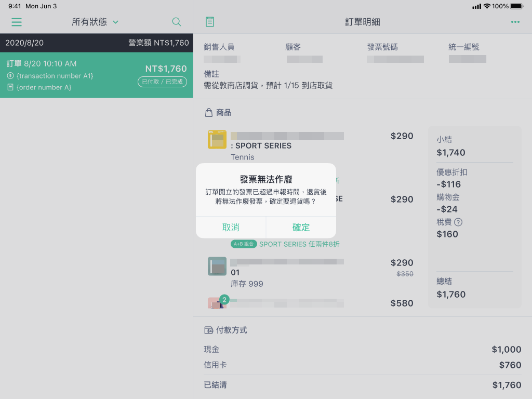532x399 pixels.
Task: Open the hamburger menu
Action: 17,22
